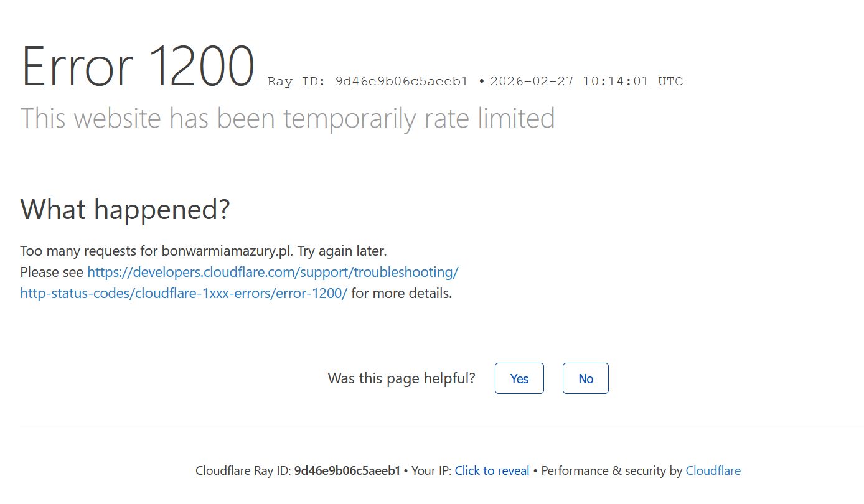Screen dimensions: 864x504
Task: Click the Please see text before link
Action: pos(52,273)
